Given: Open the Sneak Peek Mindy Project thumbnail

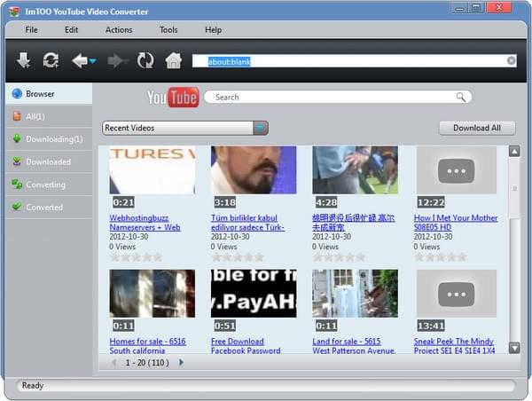Looking at the screenshot, I should point(457,294).
